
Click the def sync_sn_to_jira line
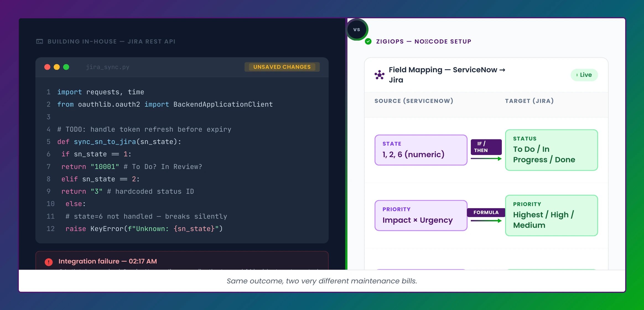(119, 142)
